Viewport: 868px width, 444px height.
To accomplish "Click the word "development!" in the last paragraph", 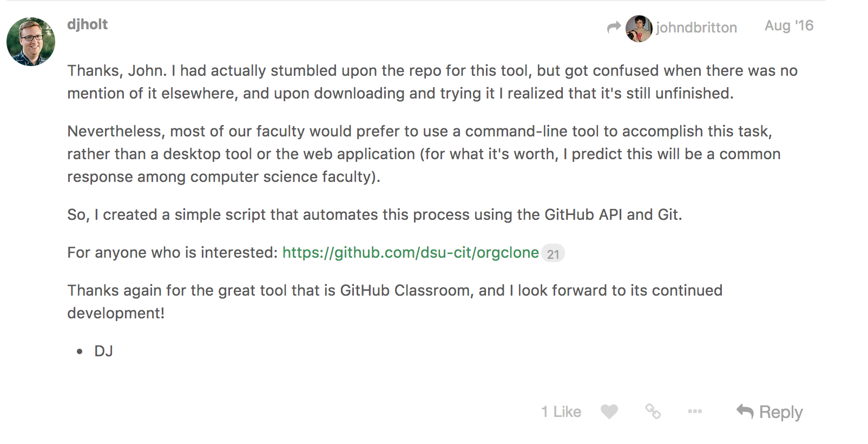I will click(116, 314).
